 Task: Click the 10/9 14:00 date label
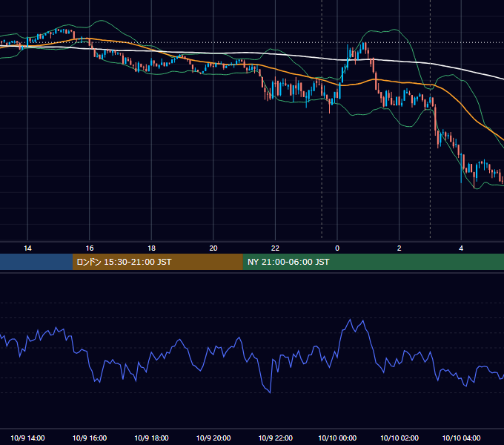click(x=27, y=438)
